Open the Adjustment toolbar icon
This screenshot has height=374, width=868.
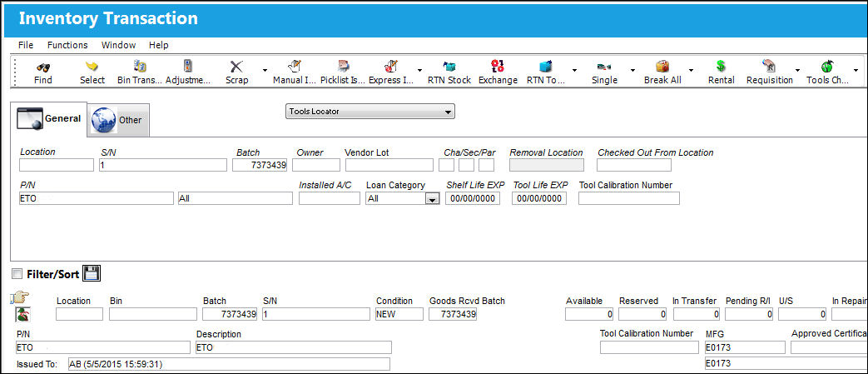187,67
